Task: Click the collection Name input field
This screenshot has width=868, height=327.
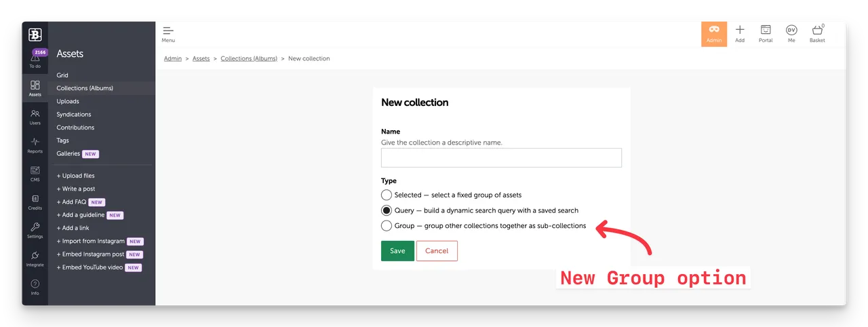Action: coord(501,158)
